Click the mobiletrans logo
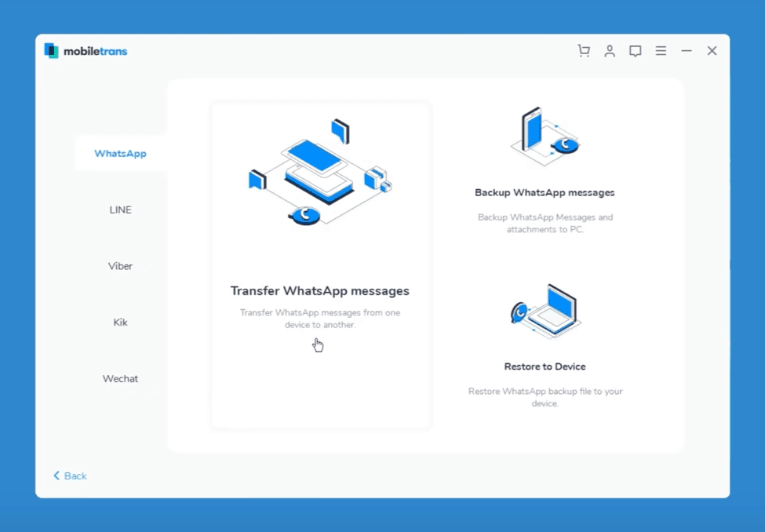 pyautogui.click(x=86, y=51)
